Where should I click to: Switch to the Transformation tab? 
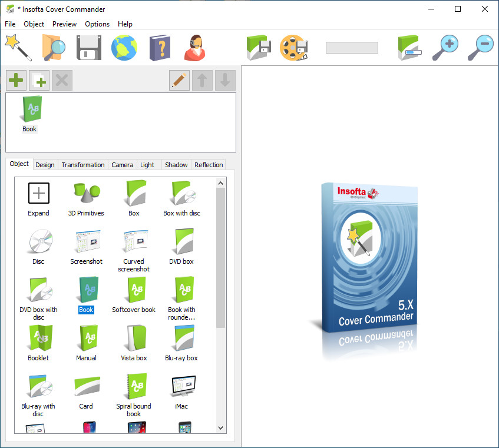tap(83, 165)
